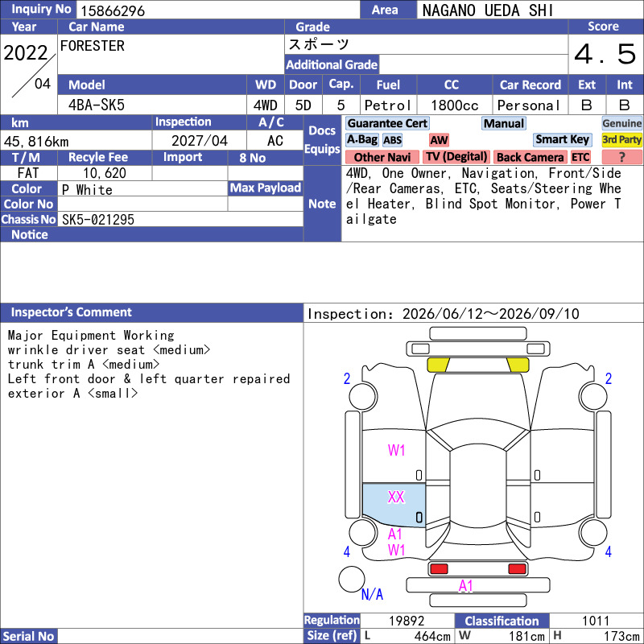Viewport: 644px width, 644px height.
Task: Click the A-Bag equipment badge
Action: pyautogui.click(x=361, y=139)
